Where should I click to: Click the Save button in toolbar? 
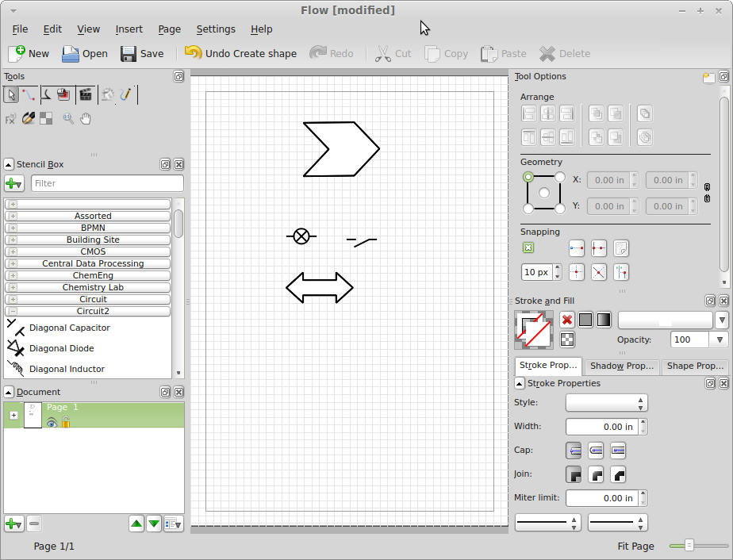[x=142, y=54]
